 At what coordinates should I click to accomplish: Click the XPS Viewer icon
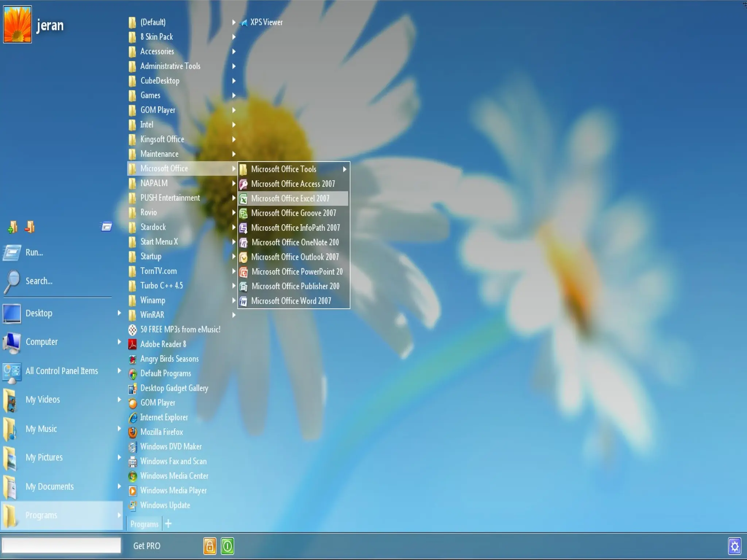(x=243, y=23)
